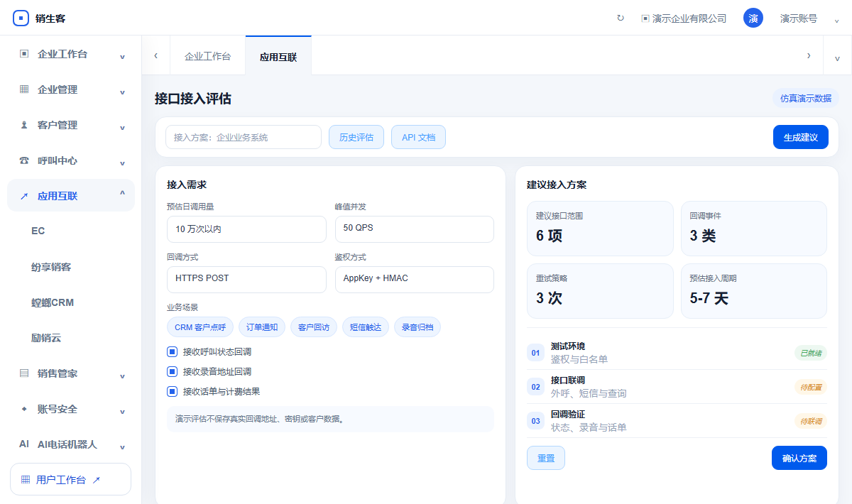Click the company icon beside 演示企业有限公司

tap(645, 18)
